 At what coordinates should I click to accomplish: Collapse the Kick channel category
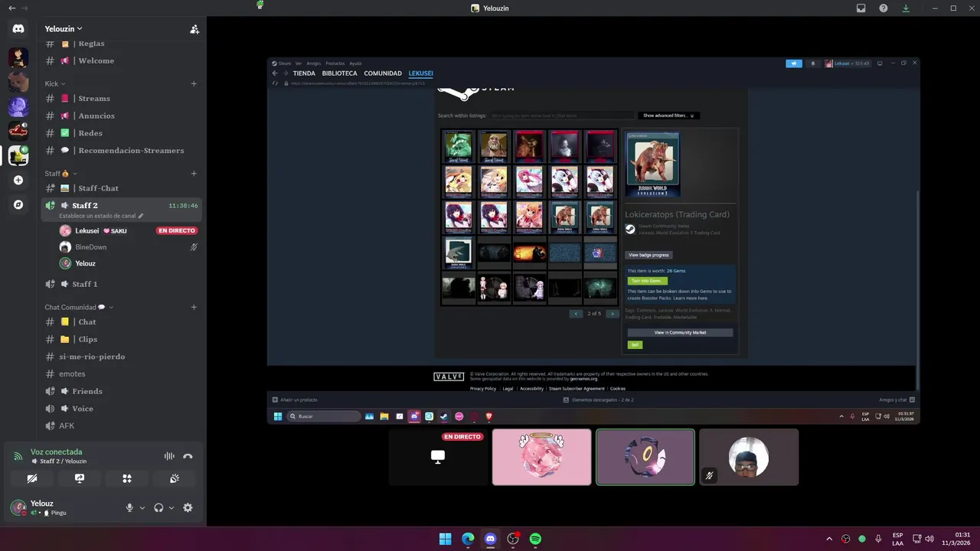(54, 83)
